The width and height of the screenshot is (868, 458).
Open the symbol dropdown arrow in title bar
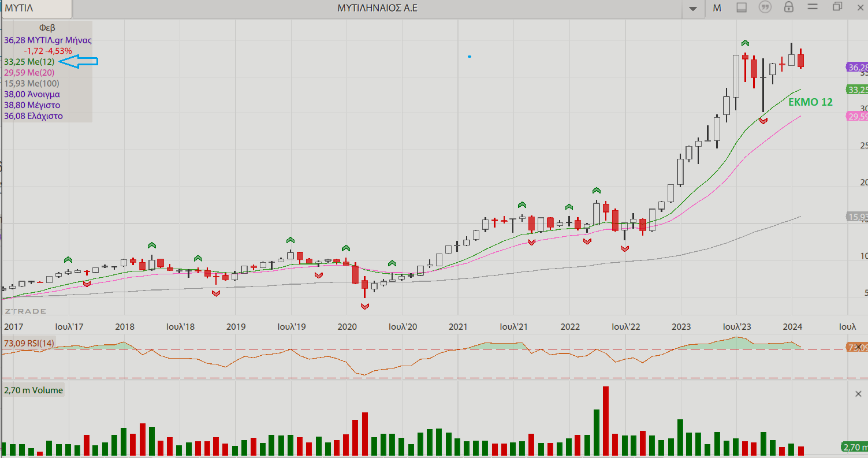(693, 9)
